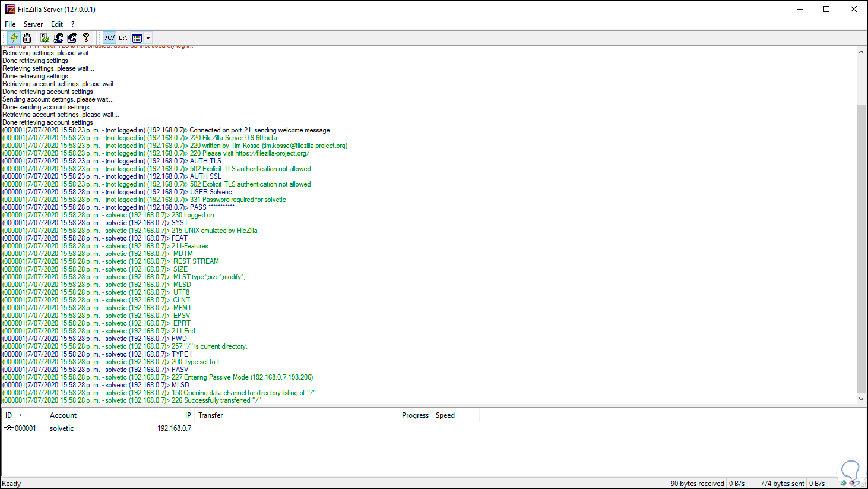Click the log vertical scrollbar thumb

(861, 248)
